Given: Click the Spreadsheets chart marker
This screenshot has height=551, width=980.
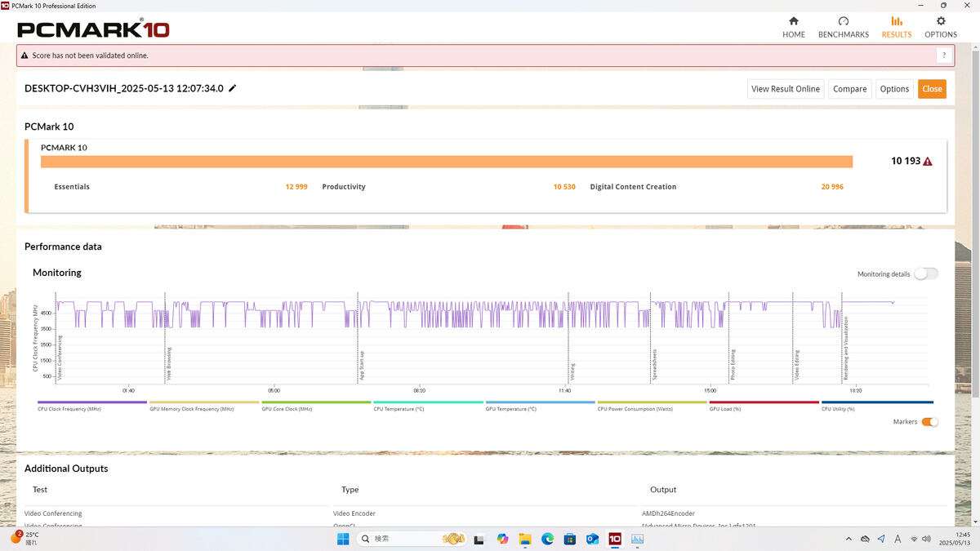Looking at the screenshot, I should (655, 365).
